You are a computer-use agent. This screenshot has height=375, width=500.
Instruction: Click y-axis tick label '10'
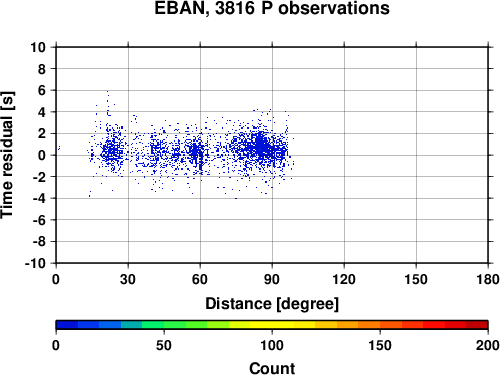click(x=38, y=47)
